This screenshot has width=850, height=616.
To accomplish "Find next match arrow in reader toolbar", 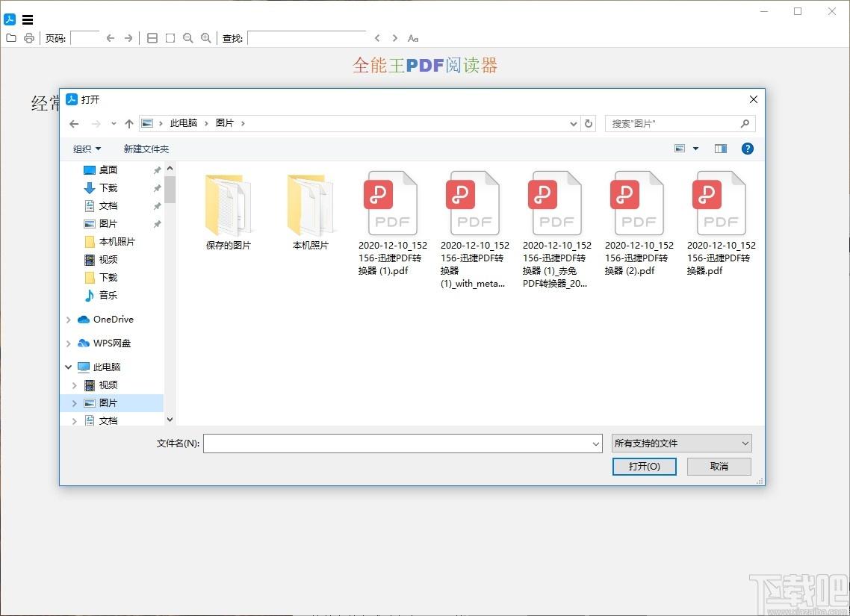I will pyautogui.click(x=394, y=38).
